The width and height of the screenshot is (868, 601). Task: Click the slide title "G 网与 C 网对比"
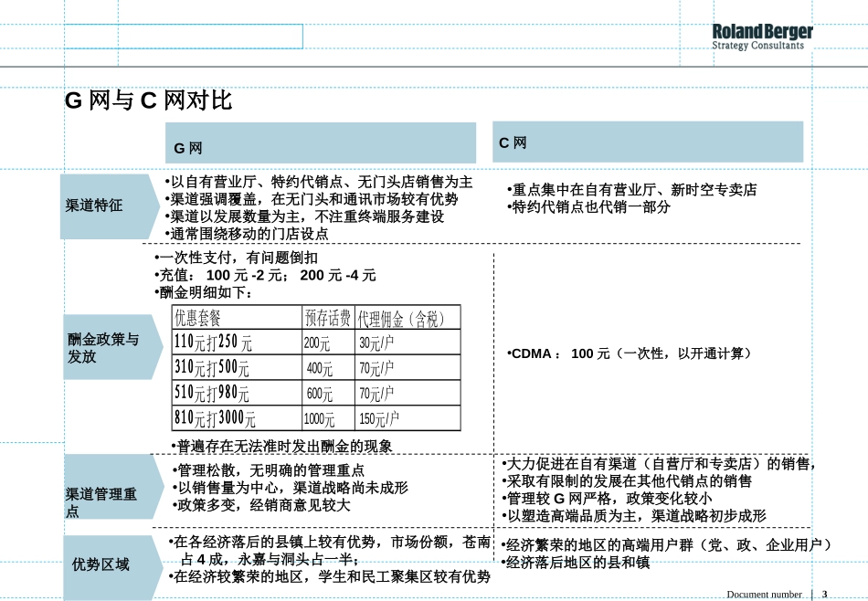click(x=148, y=100)
